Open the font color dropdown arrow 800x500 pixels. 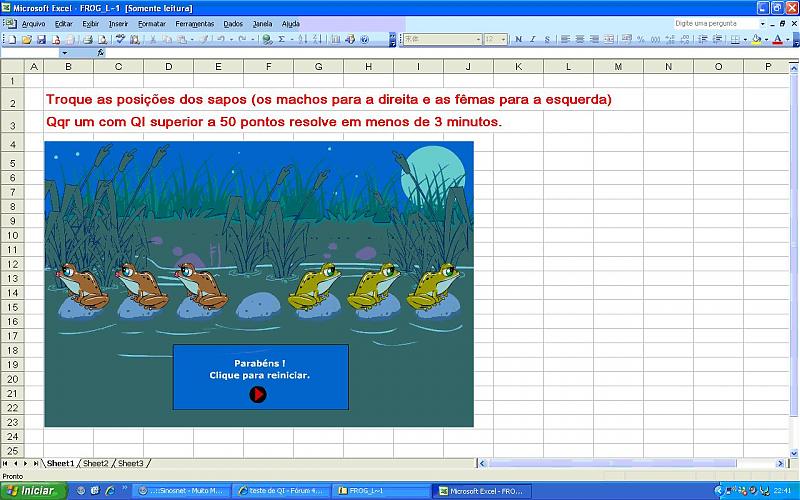(787, 39)
